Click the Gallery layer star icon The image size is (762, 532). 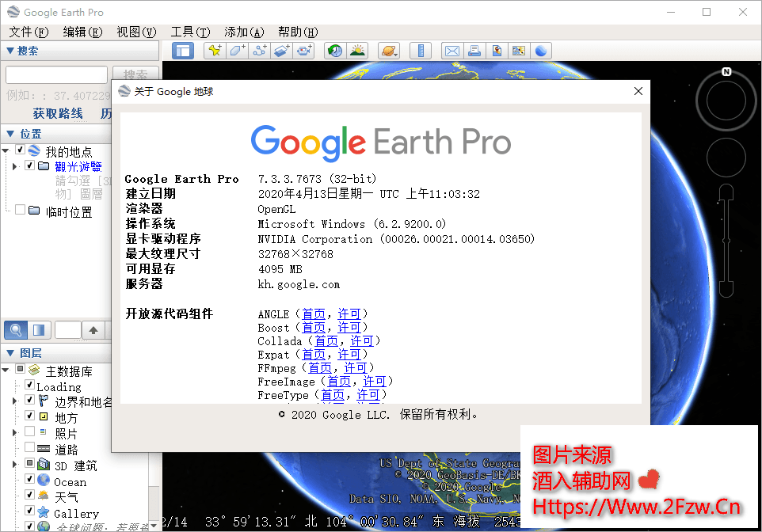coord(44,511)
